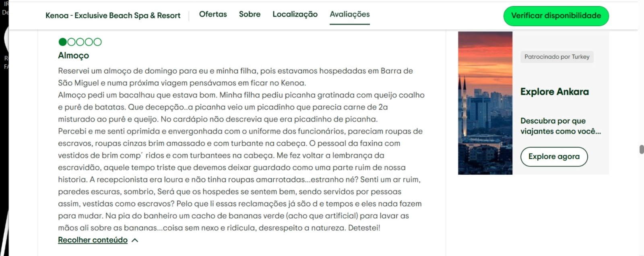Click the page's vertical scrollbar thumb
This screenshot has width=644, height=256.
point(641,149)
